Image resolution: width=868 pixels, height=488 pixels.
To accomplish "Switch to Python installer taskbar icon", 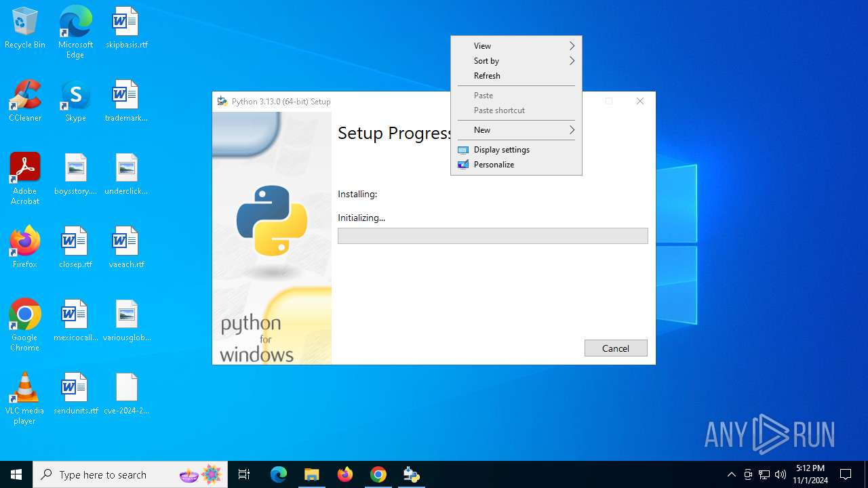I will [x=412, y=474].
